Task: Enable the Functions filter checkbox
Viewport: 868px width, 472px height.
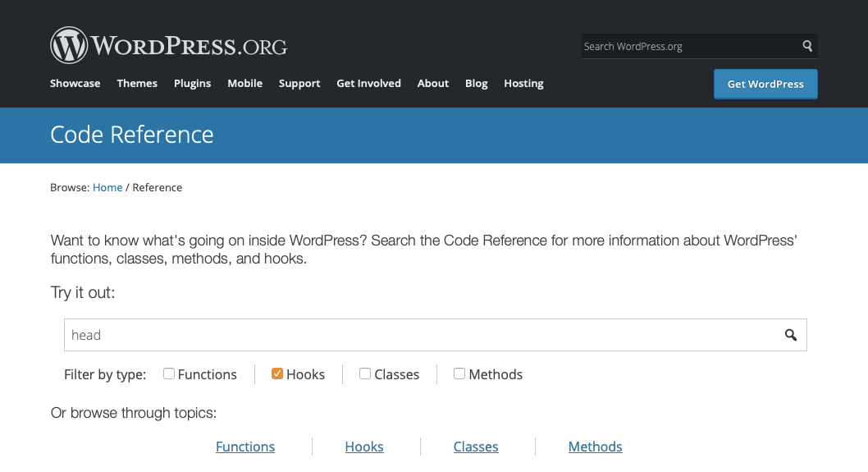Action: [x=169, y=374]
